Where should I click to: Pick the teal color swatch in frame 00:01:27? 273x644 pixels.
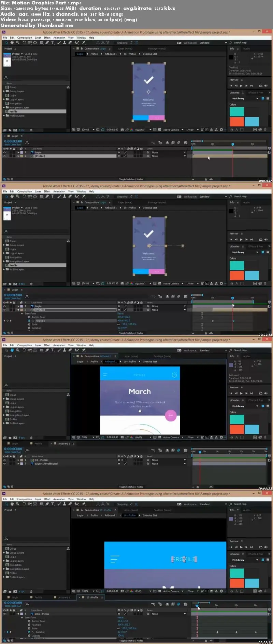click(x=237, y=112)
